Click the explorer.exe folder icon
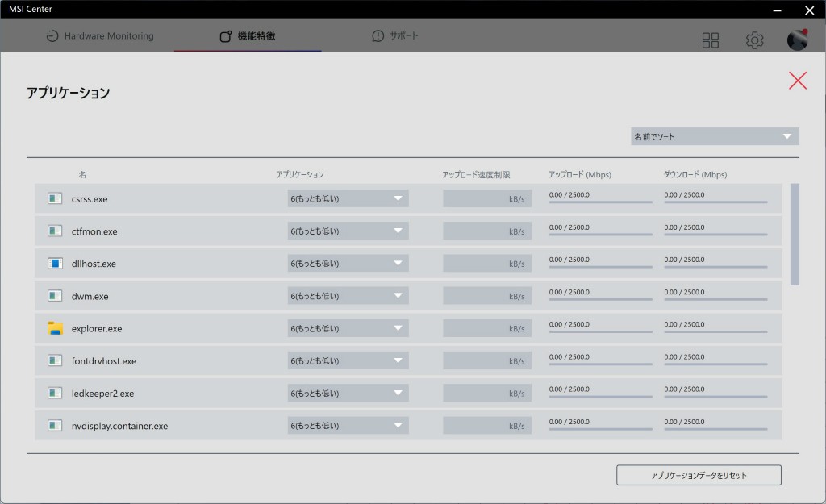 [x=55, y=328]
